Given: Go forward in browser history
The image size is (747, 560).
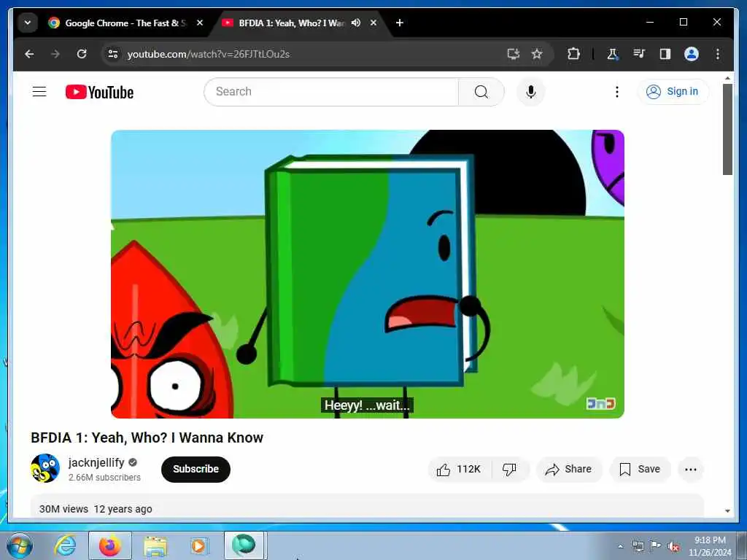Looking at the screenshot, I should pos(55,54).
